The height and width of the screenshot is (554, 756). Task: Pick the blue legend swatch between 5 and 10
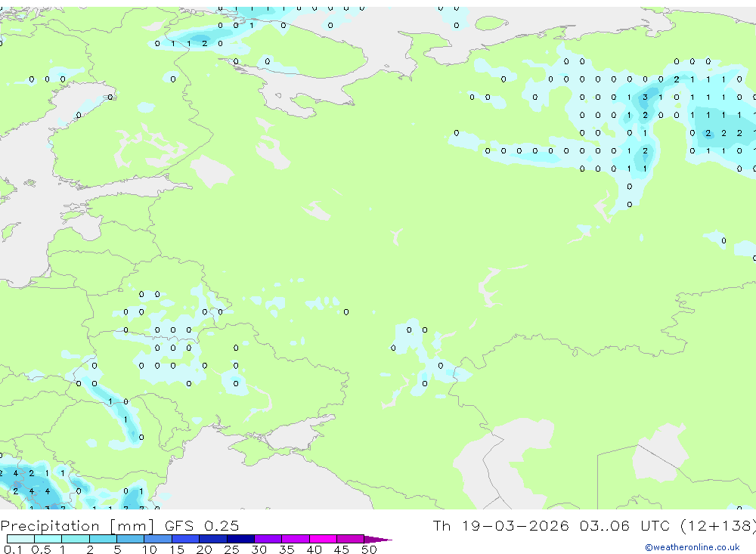pos(131,539)
